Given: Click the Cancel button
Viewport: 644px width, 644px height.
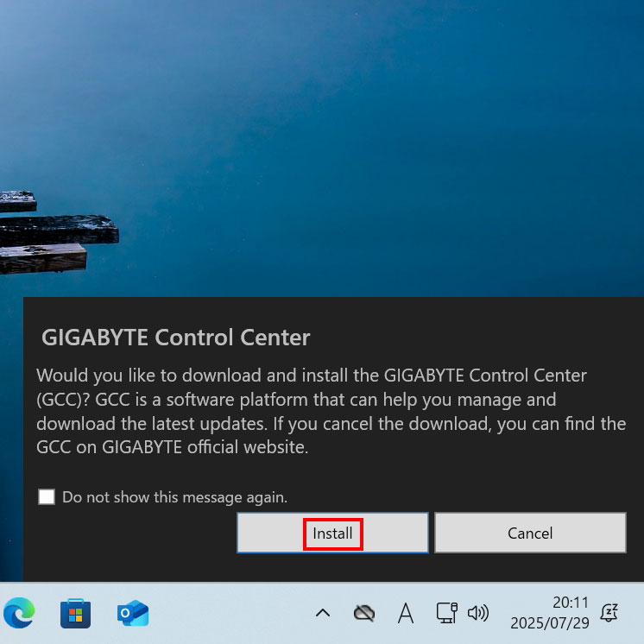Looking at the screenshot, I should (530, 533).
